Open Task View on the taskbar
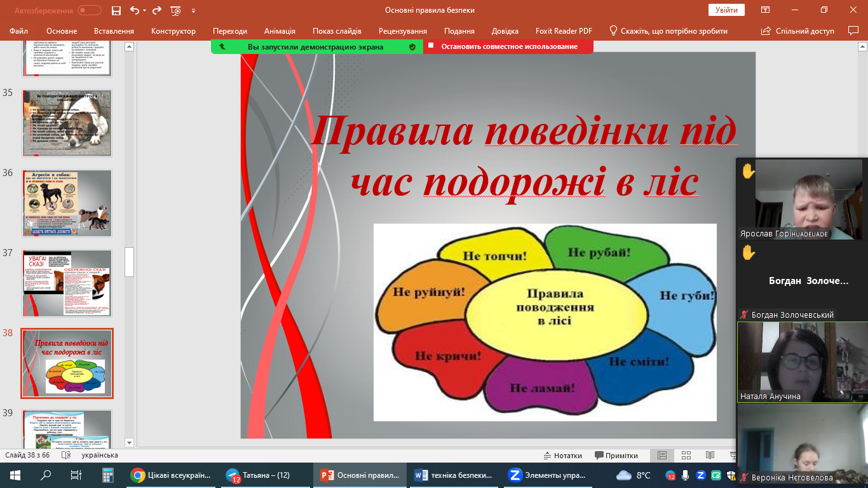 pyautogui.click(x=76, y=475)
